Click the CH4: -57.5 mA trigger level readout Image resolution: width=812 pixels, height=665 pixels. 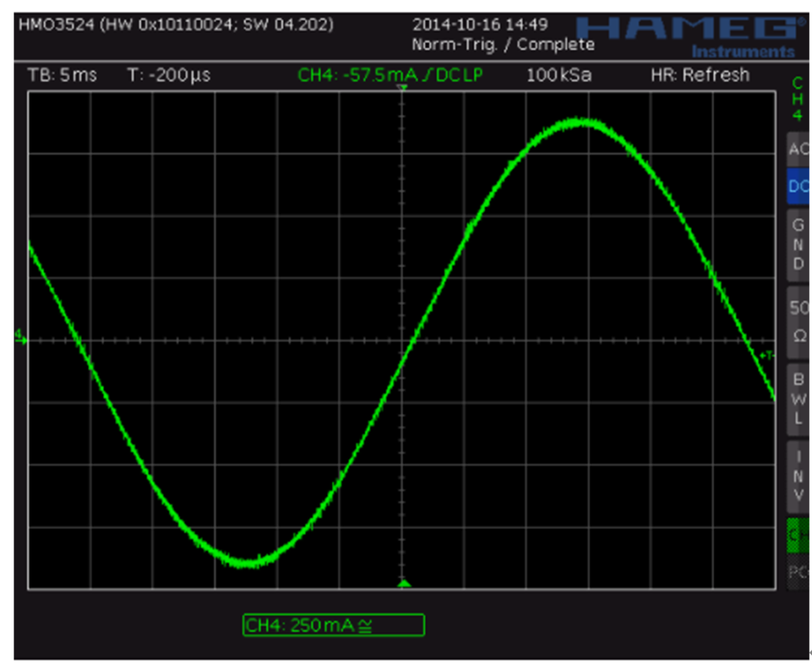click(x=390, y=75)
